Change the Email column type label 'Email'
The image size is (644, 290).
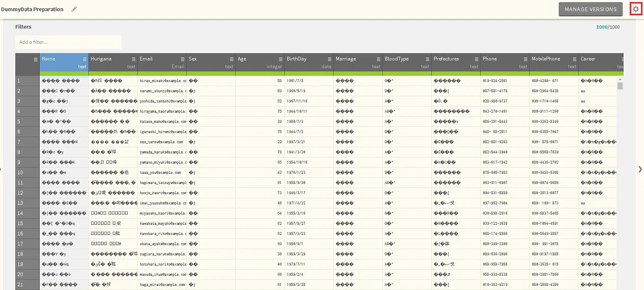178,67
